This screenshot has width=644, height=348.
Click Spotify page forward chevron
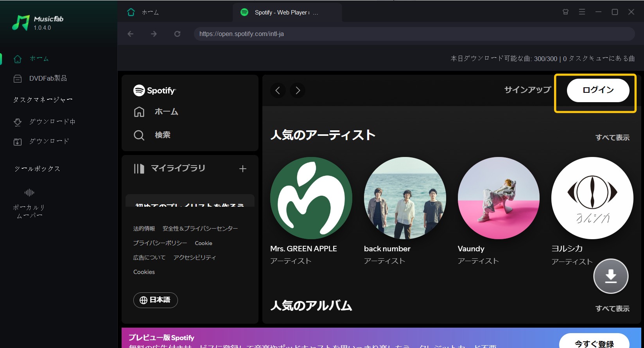298,90
